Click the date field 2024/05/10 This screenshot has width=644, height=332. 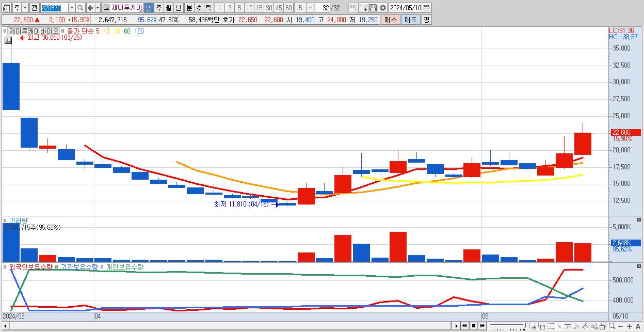tap(406, 8)
